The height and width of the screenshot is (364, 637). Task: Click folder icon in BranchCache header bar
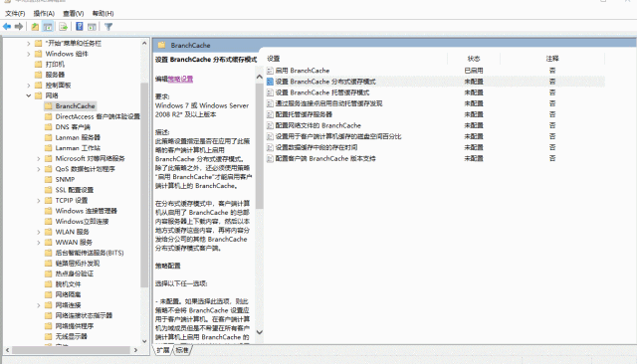click(x=161, y=45)
